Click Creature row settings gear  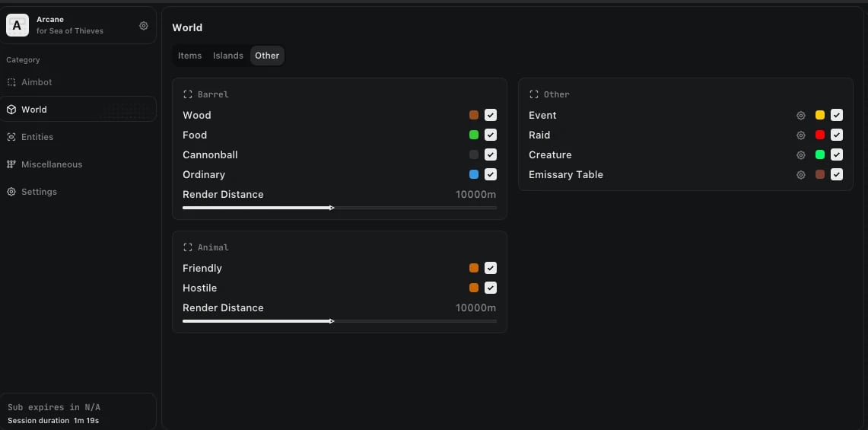pos(801,155)
